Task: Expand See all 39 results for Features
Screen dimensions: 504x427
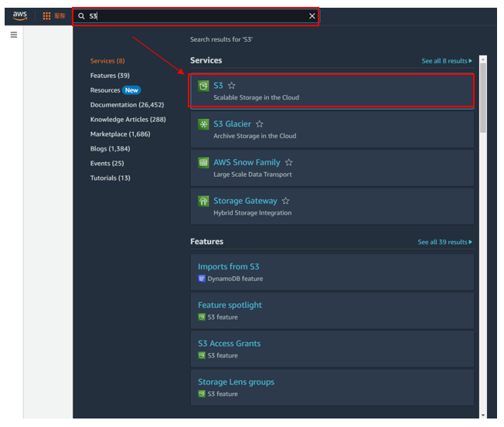Action: [444, 242]
